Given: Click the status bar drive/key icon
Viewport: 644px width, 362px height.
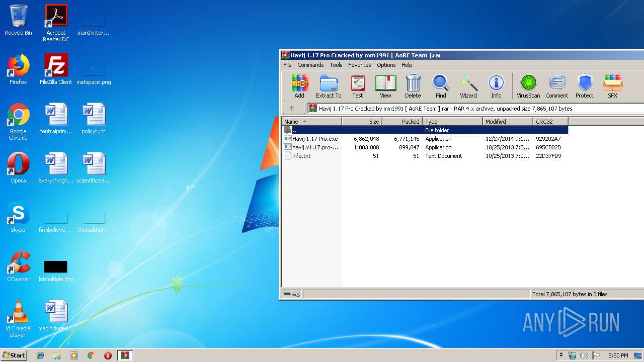Looking at the screenshot, I should point(291,294).
